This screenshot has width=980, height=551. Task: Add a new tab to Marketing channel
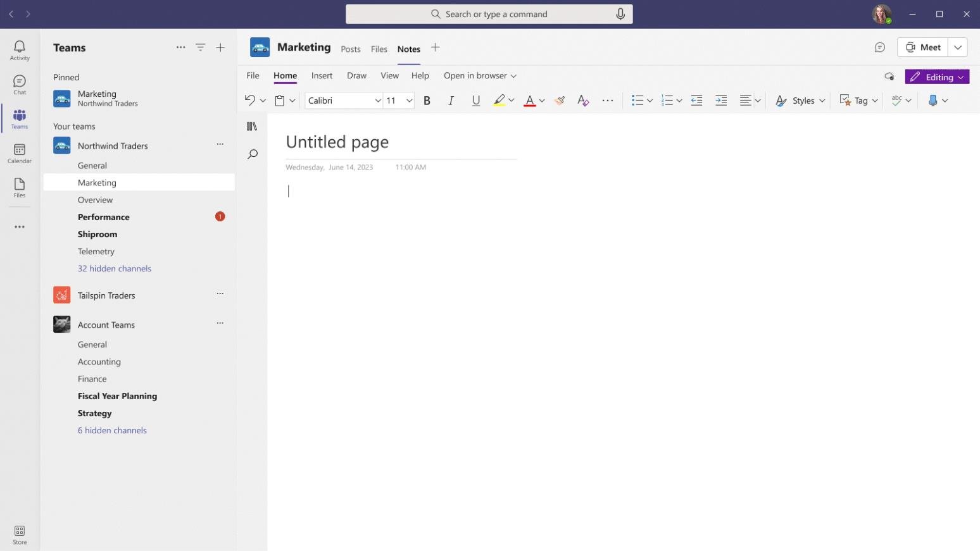point(436,47)
